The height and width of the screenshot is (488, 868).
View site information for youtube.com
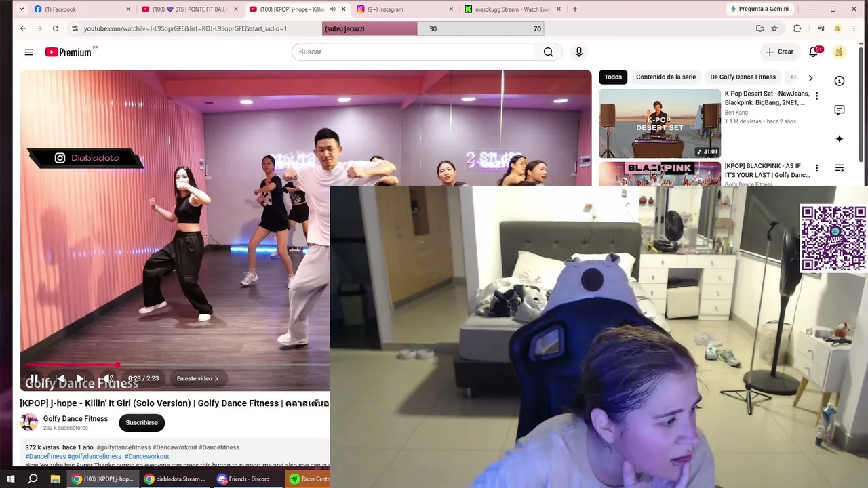pos(75,28)
